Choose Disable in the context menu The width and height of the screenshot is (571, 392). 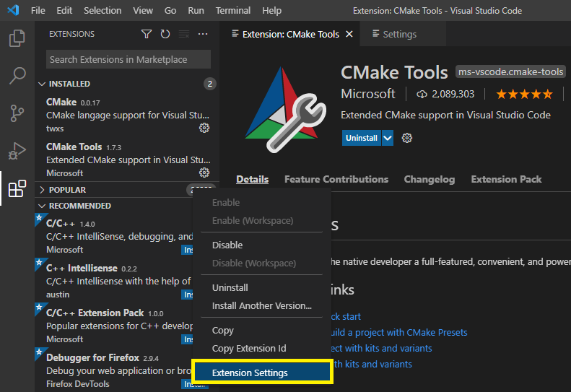(x=227, y=245)
